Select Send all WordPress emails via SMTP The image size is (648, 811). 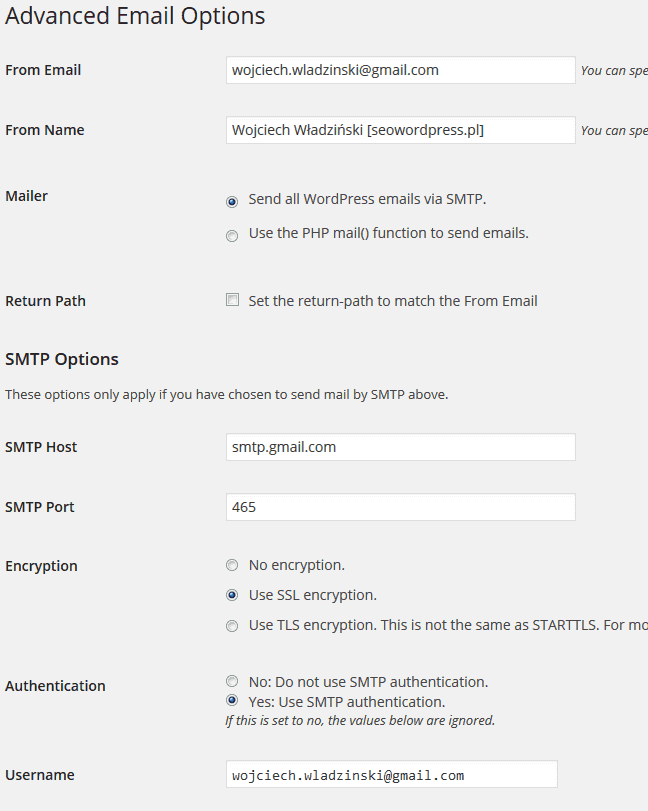232,202
